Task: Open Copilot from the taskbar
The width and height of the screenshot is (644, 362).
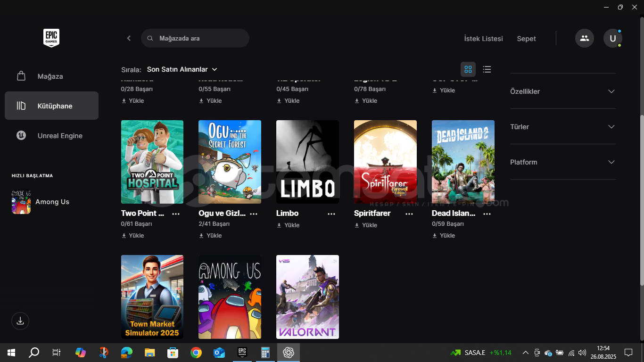Action: pyautogui.click(x=81, y=353)
